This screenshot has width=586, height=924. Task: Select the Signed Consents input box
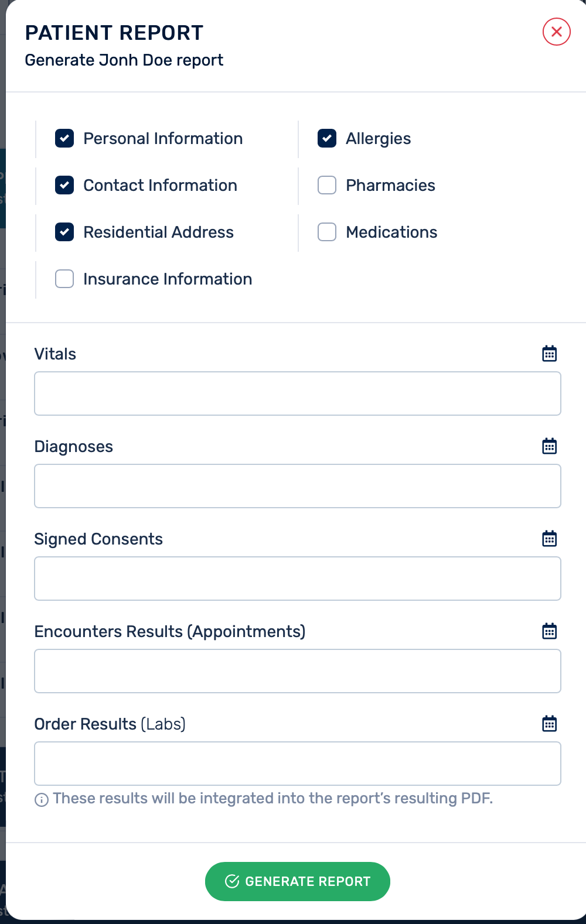[x=297, y=579]
